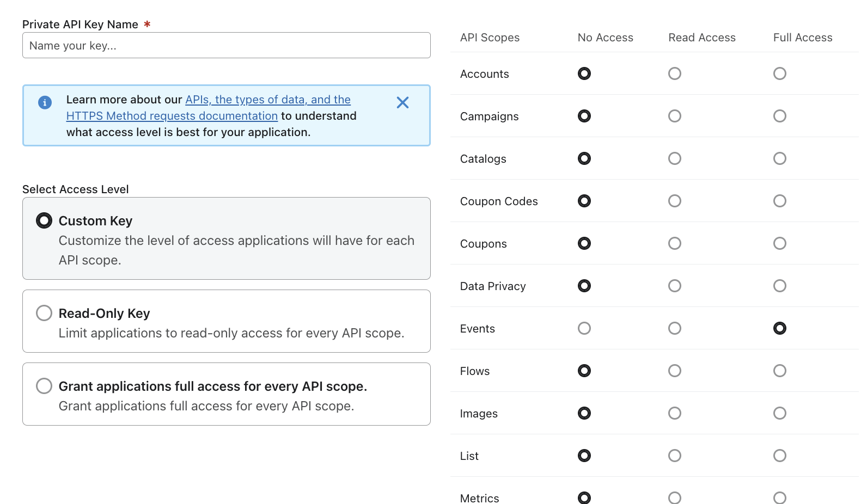Image resolution: width=867 pixels, height=504 pixels.
Task: Set Accounts scope to Read Access
Action: [x=675, y=73]
